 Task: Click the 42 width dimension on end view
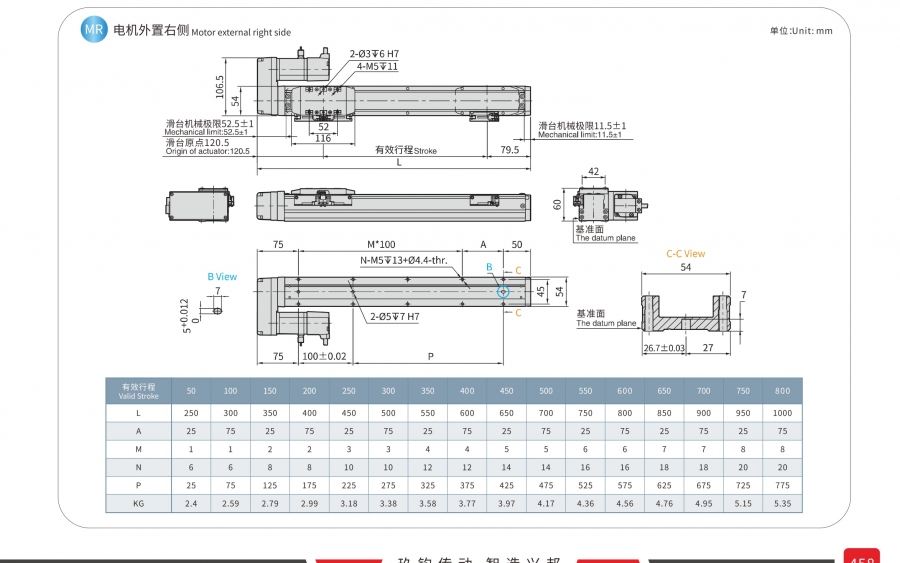tap(593, 172)
